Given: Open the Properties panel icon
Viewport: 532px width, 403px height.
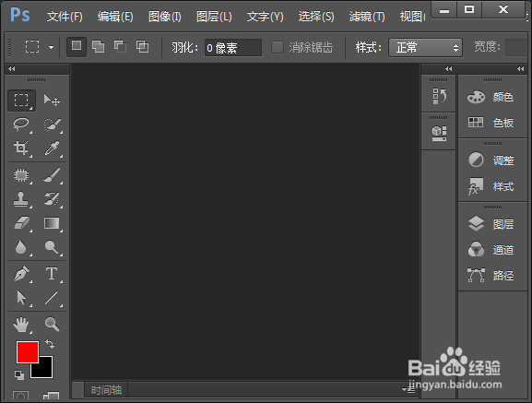Looking at the screenshot, I should click(x=439, y=134).
